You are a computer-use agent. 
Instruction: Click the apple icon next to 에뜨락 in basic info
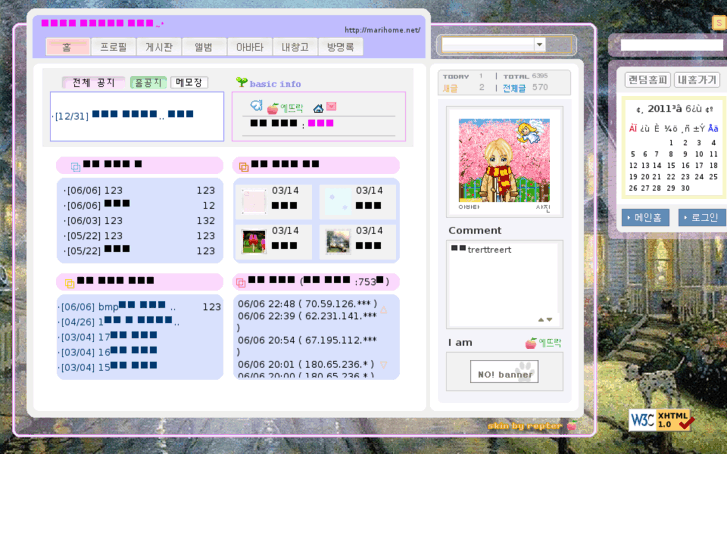click(x=273, y=109)
